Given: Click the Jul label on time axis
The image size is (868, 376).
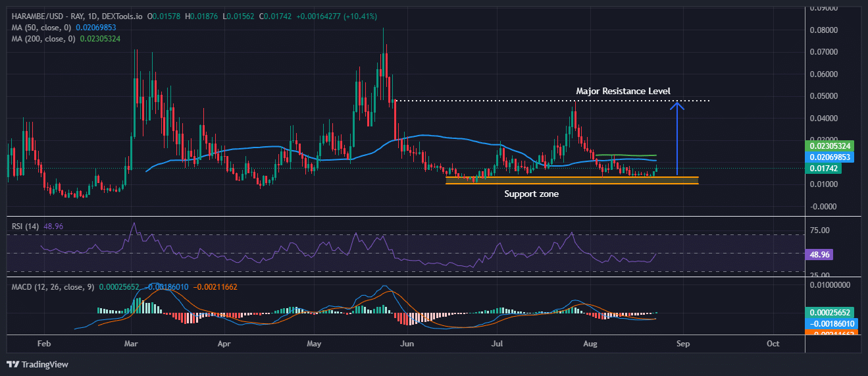Looking at the screenshot, I should coord(498,344).
